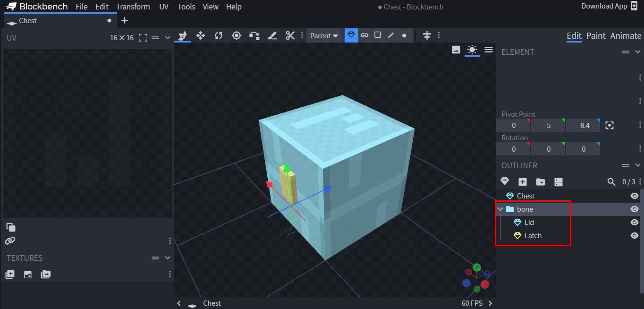
Task: Collapse the bone group in the Outliner
Action: (x=501, y=209)
